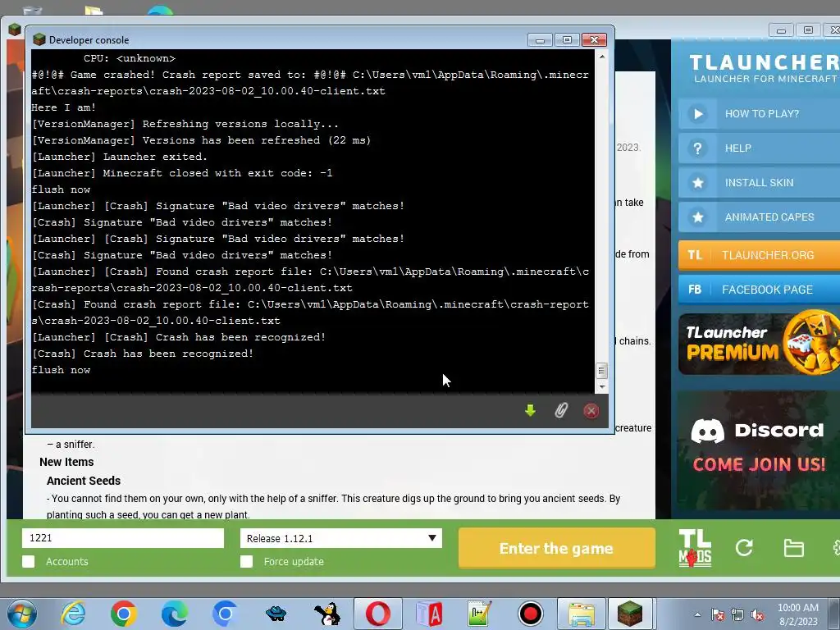Viewport: 840px width, 630px height.
Task: Click ANIMATED CAPES button
Action: point(759,217)
